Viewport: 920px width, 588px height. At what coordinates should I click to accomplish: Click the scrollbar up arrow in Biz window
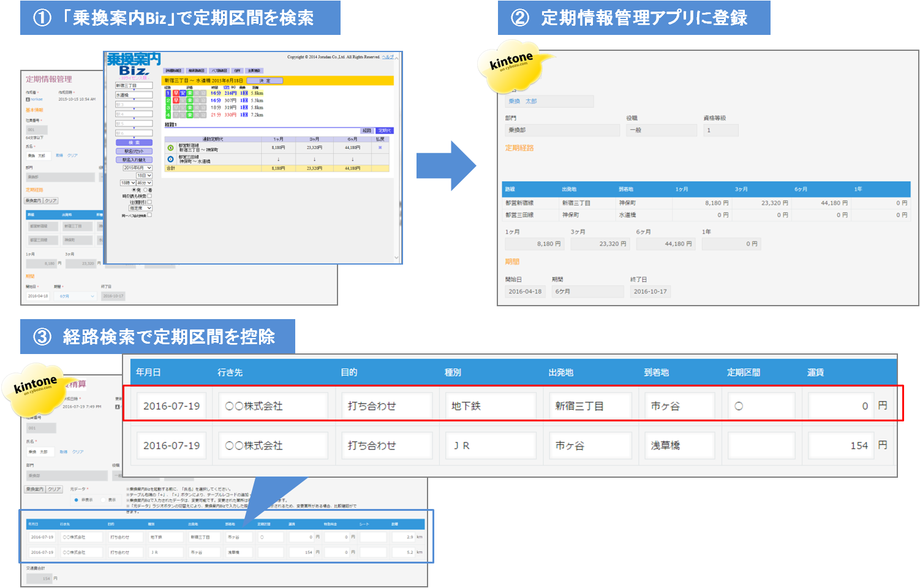[x=396, y=58]
